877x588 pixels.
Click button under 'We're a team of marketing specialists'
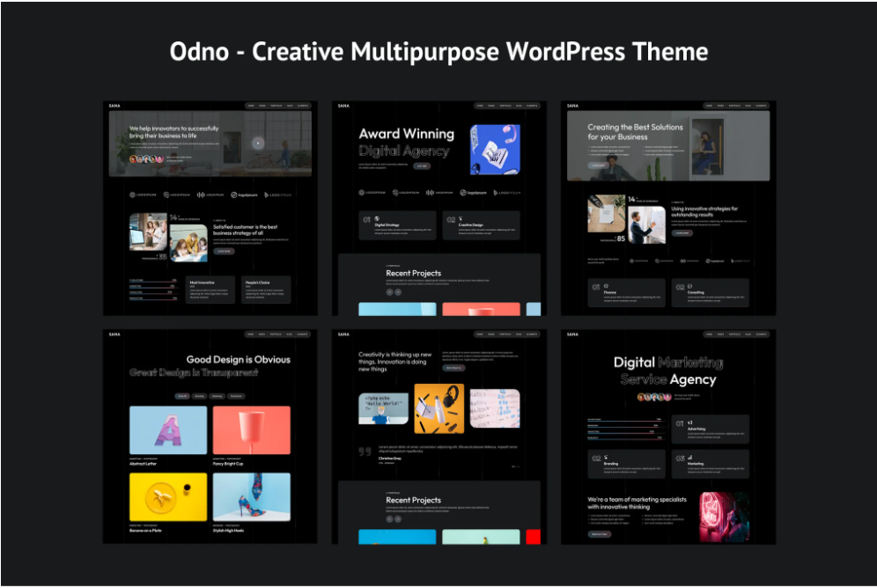pos(599,534)
